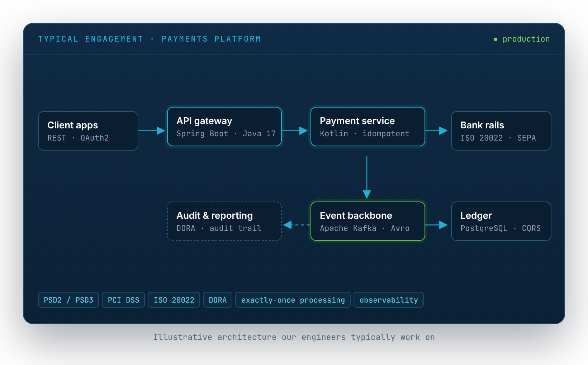Click 'Spring Boot · Java 17' subtitle

(226, 134)
